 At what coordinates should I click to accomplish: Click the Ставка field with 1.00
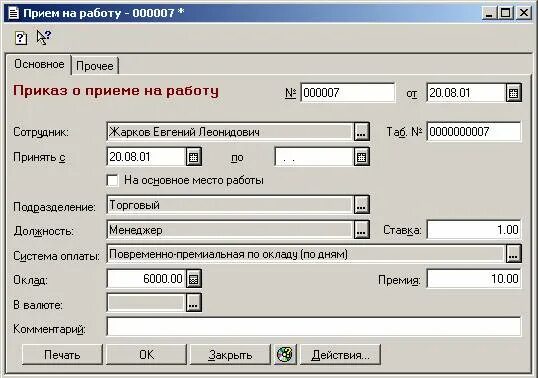(474, 229)
